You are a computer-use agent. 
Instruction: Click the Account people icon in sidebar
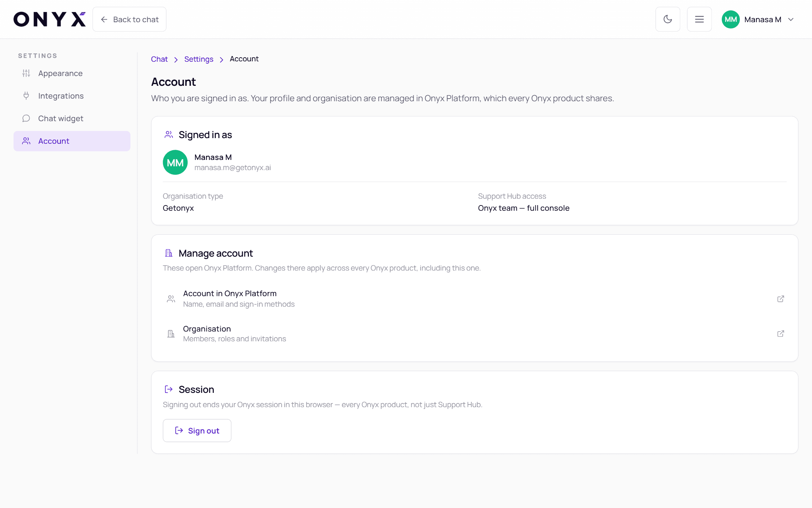(26, 141)
